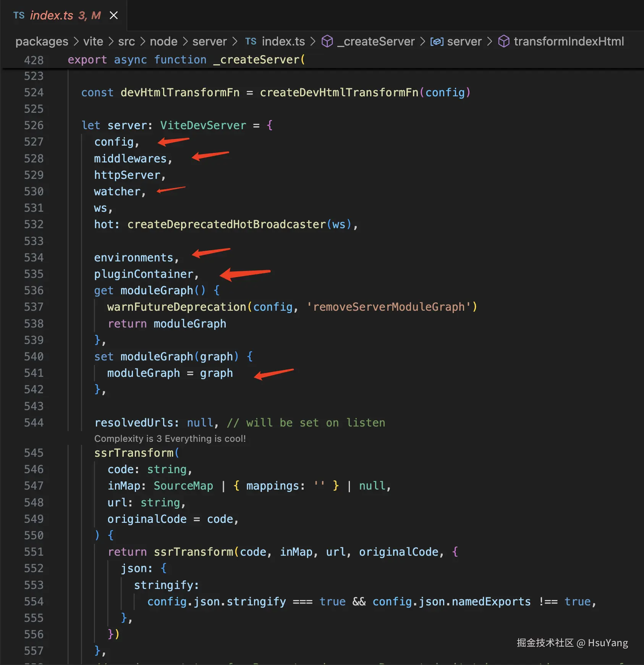Viewport: 644px width, 665px height.
Task: Expand chevron after vite breadcrumb
Action: click(111, 41)
